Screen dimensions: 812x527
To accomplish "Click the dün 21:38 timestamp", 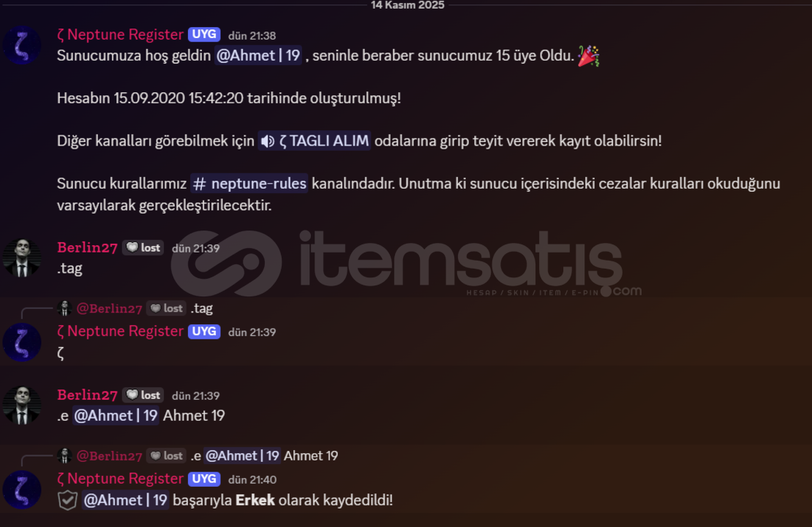I will pos(252,36).
